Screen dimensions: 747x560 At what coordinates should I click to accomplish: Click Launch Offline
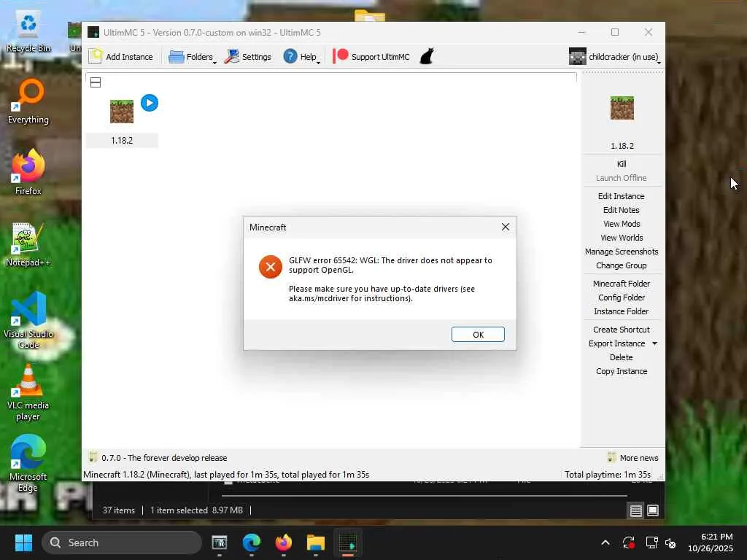(622, 178)
